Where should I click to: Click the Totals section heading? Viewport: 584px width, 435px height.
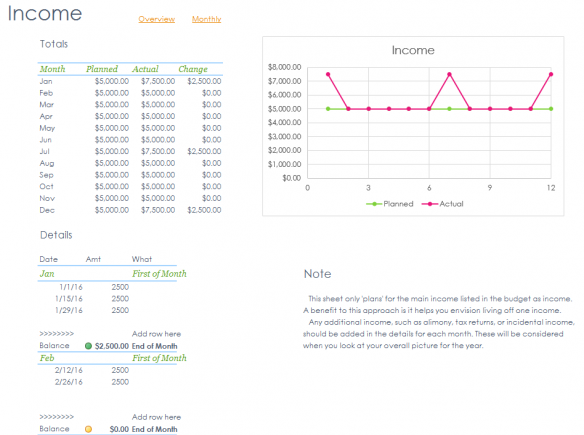54,44
